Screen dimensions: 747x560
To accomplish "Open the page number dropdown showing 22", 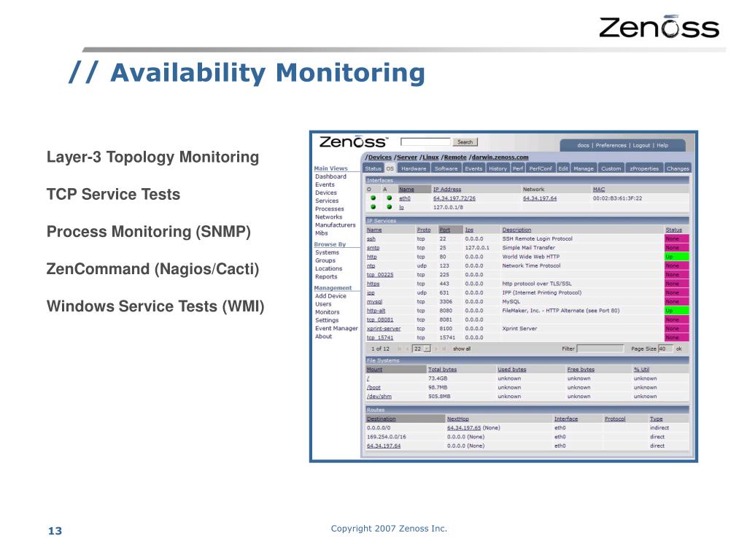I will point(422,349).
